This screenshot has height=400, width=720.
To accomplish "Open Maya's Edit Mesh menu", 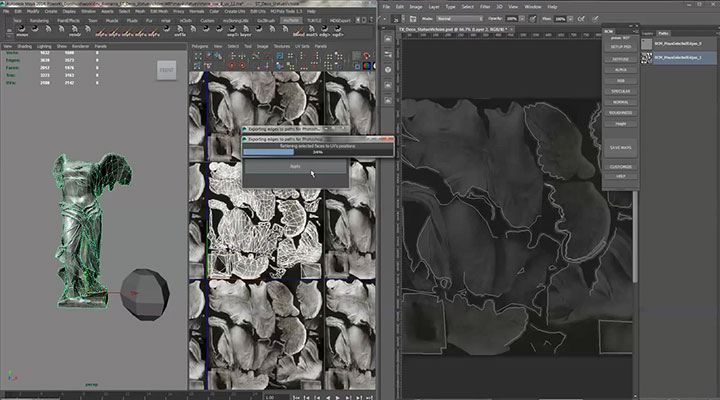I will tap(159, 11).
